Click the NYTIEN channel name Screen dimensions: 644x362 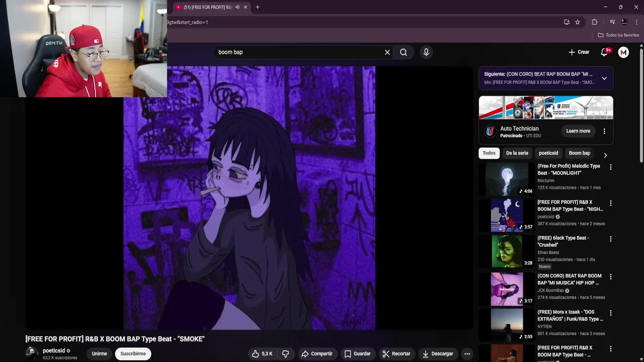point(544,327)
